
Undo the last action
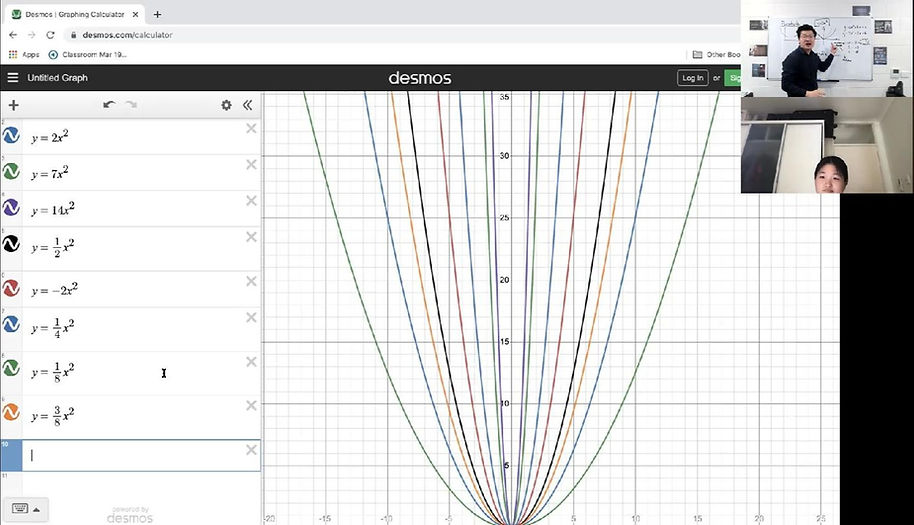(109, 105)
